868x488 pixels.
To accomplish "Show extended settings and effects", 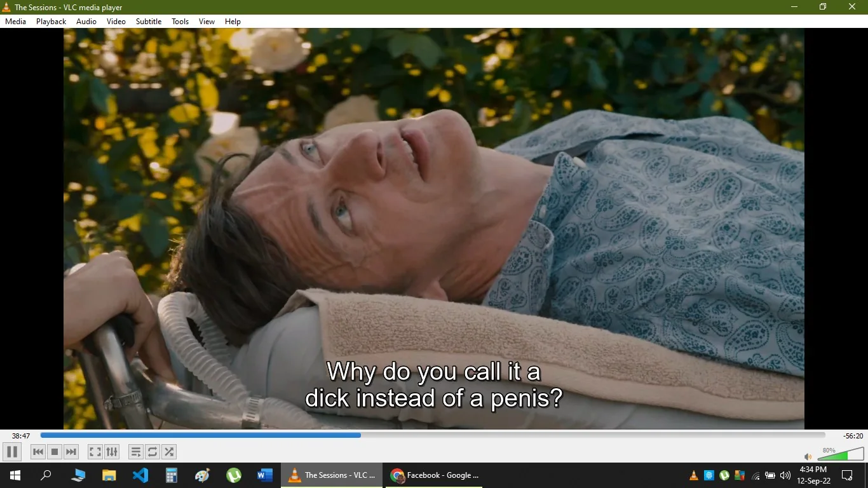I will [112, 452].
